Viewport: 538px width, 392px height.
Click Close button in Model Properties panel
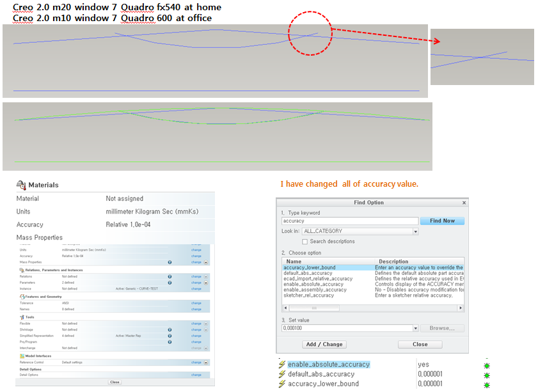coord(115,382)
